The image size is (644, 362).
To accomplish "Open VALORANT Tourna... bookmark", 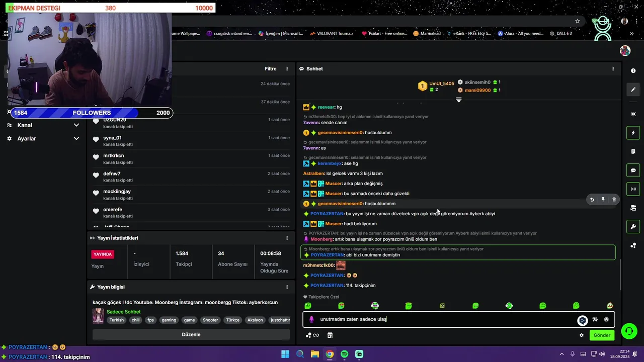I will point(331,34).
